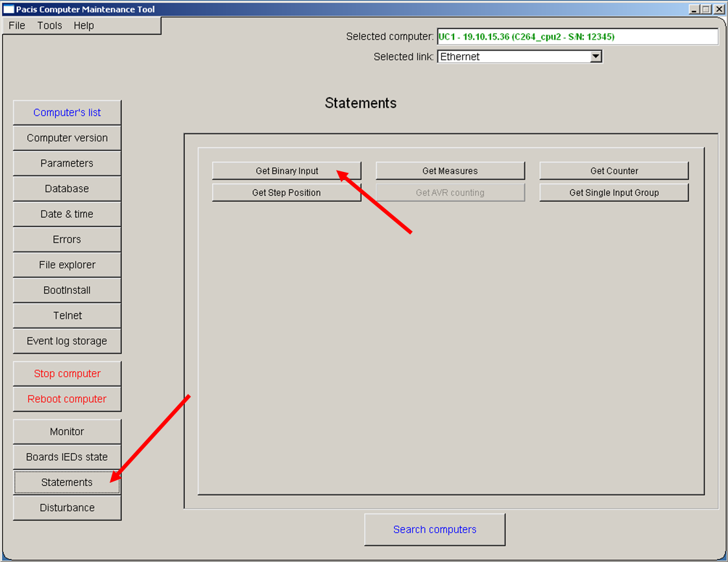View Boards IEDs state
The height and width of the screenshot is (562, 728).
67,457
